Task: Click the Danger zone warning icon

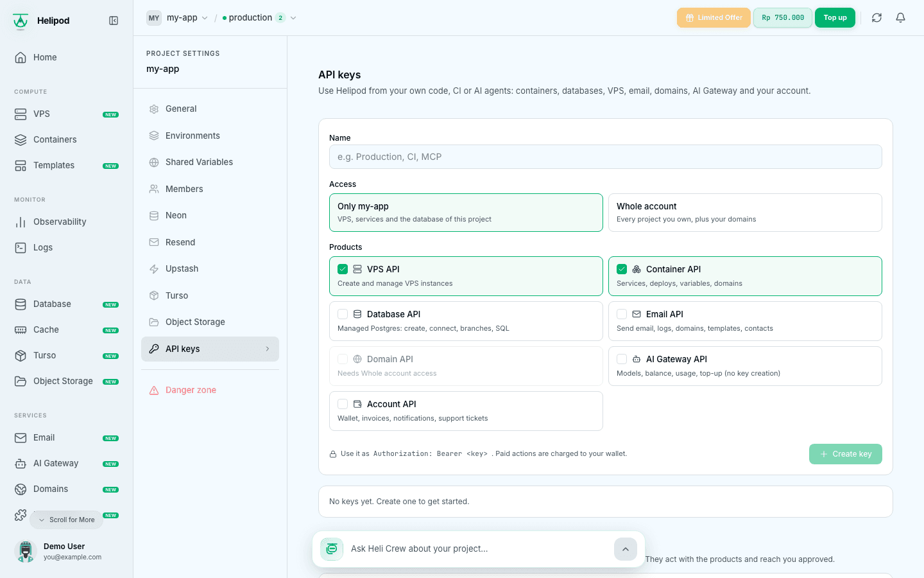Action: pyautogui.click(x=154, y=390)
